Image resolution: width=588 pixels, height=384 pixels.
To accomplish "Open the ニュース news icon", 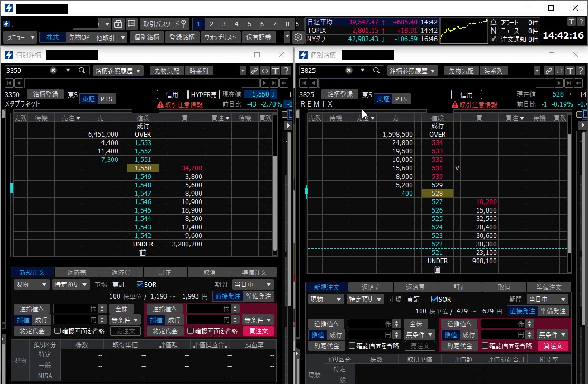I will click(494, 31).
